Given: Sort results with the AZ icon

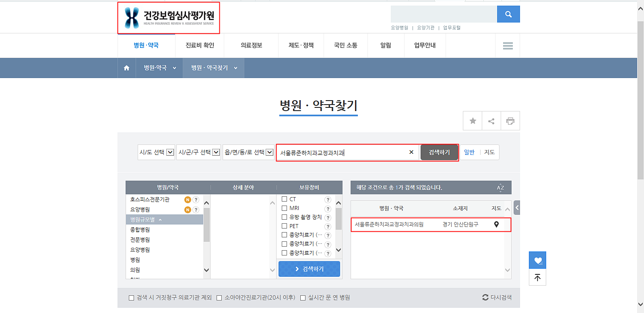Looking at the screenshot, I should click(500, 187).
